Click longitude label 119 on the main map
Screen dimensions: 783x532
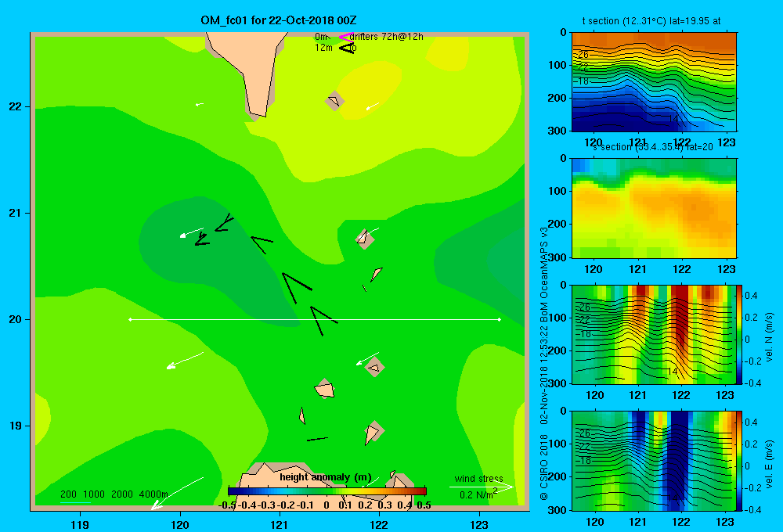click(x=80, y=524)
